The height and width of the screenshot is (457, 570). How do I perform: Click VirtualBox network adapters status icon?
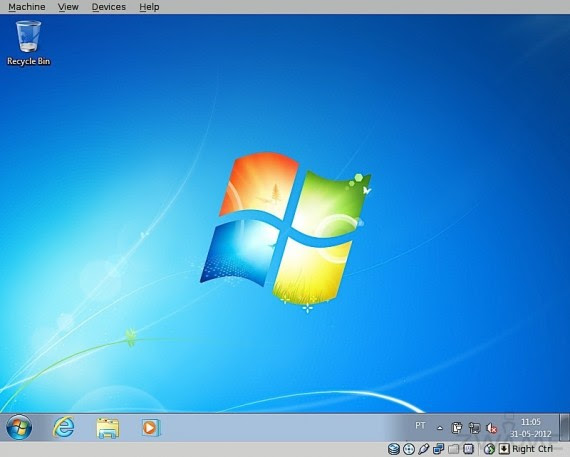[439, 449]
